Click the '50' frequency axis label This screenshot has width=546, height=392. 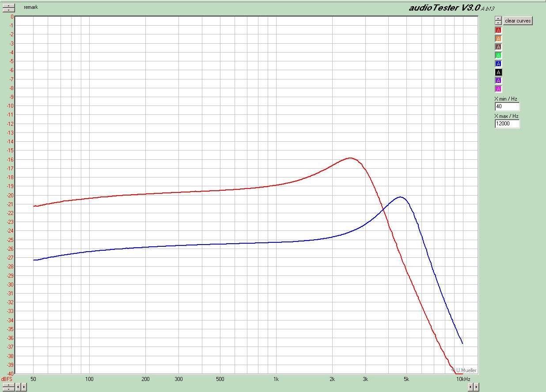point(33,379)
